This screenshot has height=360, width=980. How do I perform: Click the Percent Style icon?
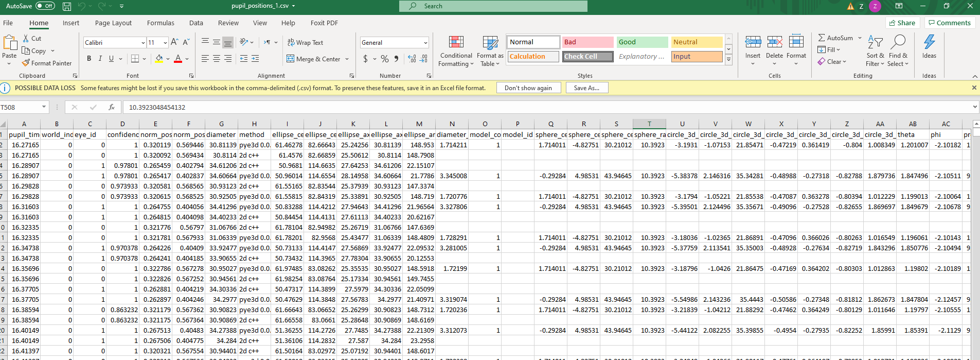pyautogui.click(x=385, y=59)
